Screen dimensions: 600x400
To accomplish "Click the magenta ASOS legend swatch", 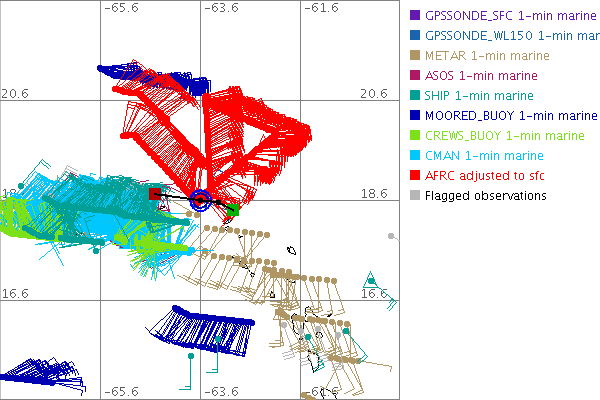I will click(x=414, y=75).
